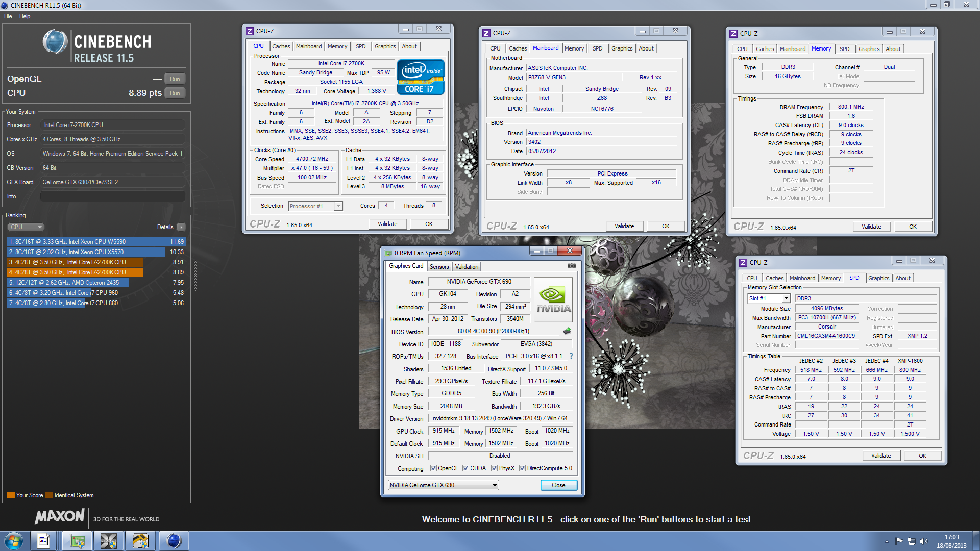
Task: Open the NVIDIA GeForce GTX 690 GPU dropdown
Action: pyautogui.click(x=443, y=485)
